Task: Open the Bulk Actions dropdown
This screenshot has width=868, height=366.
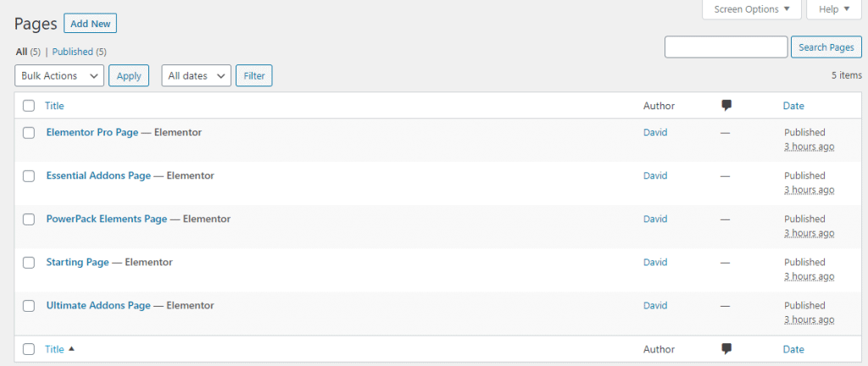Action: 59,75
